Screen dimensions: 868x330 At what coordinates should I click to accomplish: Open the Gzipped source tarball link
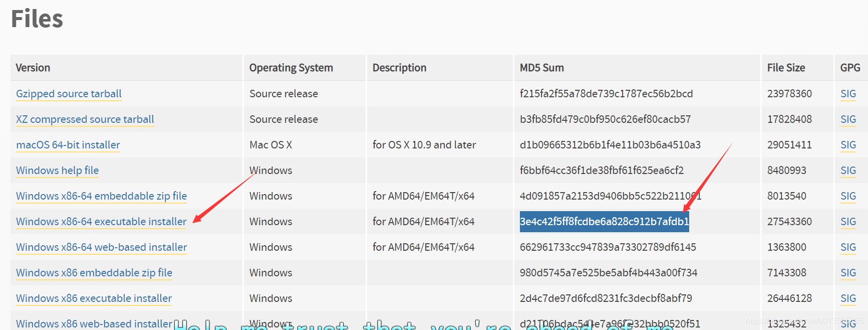(x=69, y=94)
